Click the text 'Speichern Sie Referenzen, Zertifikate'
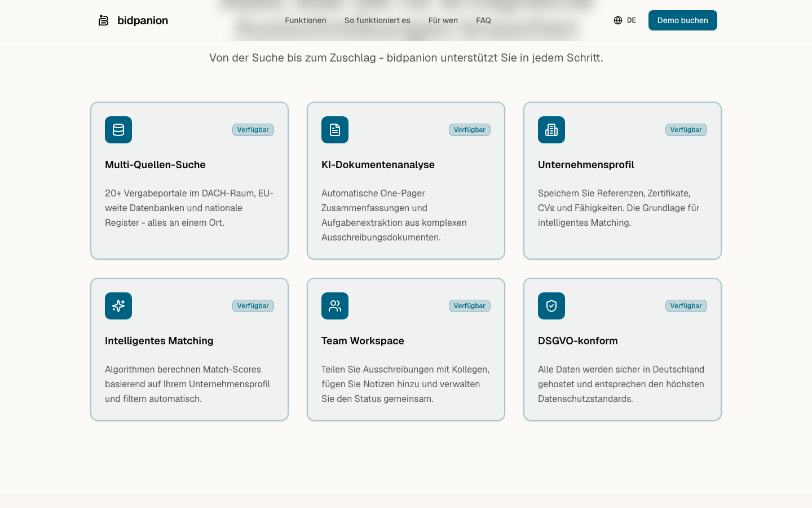812x508 pixels. [619, 208]
